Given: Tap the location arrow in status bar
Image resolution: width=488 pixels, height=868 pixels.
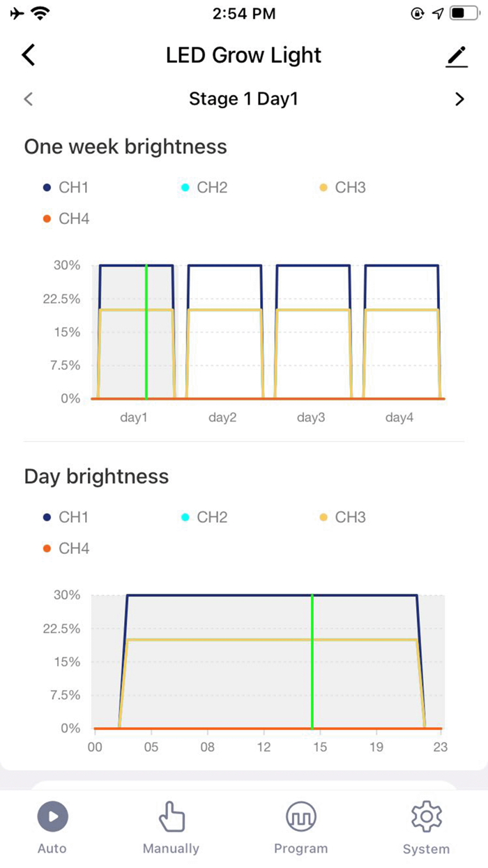Looking at the screenshot, I should tap(438, 13).
